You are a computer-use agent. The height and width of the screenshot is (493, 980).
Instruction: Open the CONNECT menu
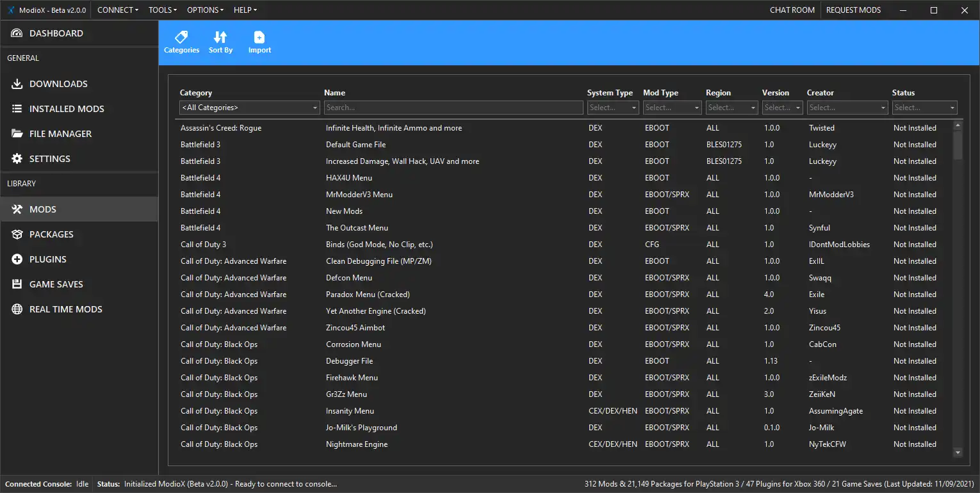(118, 10)
